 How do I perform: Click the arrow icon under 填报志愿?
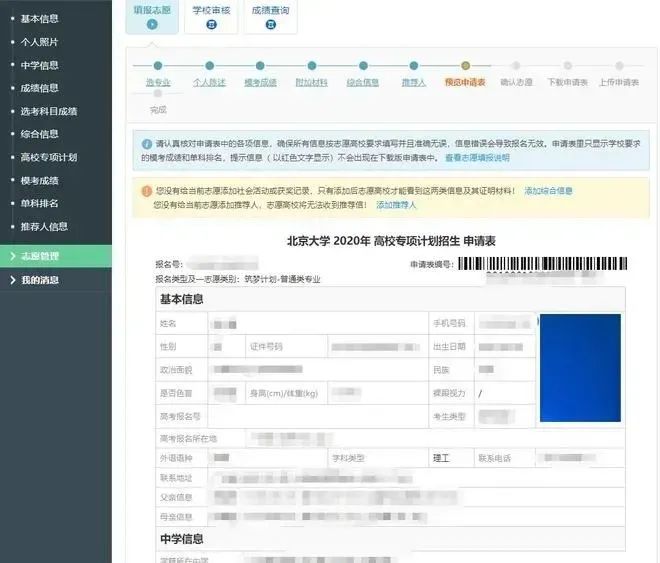[x=152, y=24]
